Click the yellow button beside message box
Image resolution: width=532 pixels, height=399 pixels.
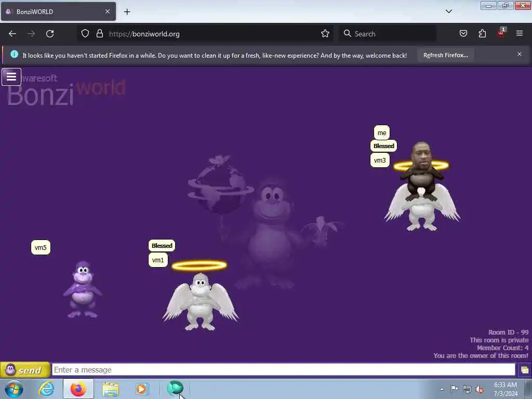coord(524,370)
